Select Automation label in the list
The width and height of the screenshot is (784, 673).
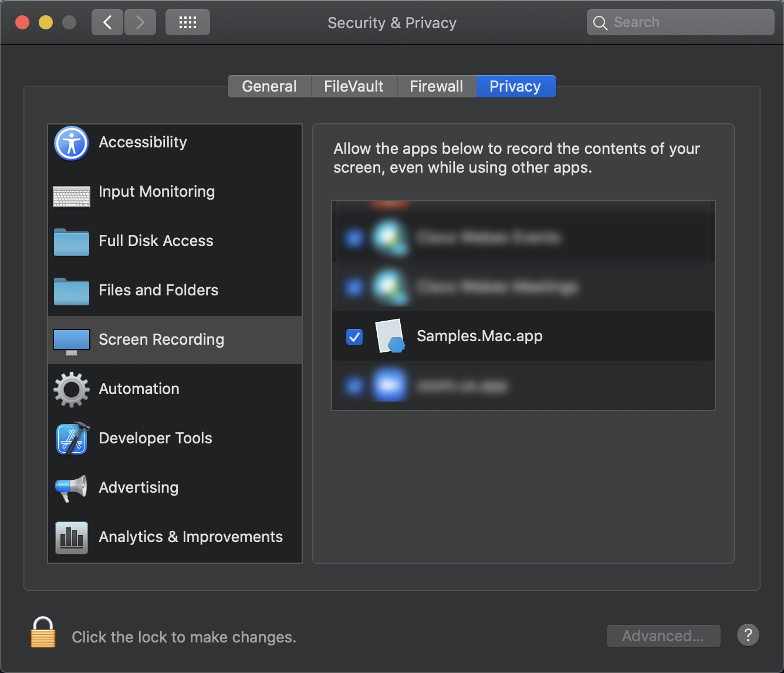tap(139, 389)
